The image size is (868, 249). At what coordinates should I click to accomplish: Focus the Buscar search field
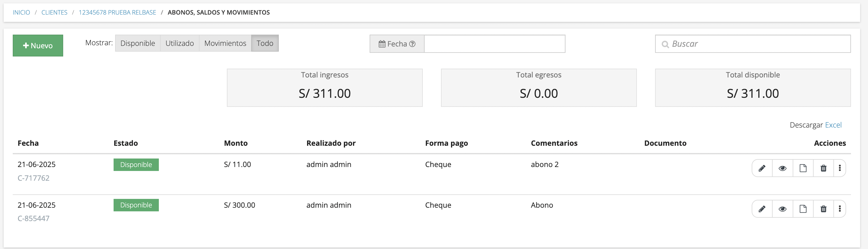pyautogui.click(x=753, y=44)
